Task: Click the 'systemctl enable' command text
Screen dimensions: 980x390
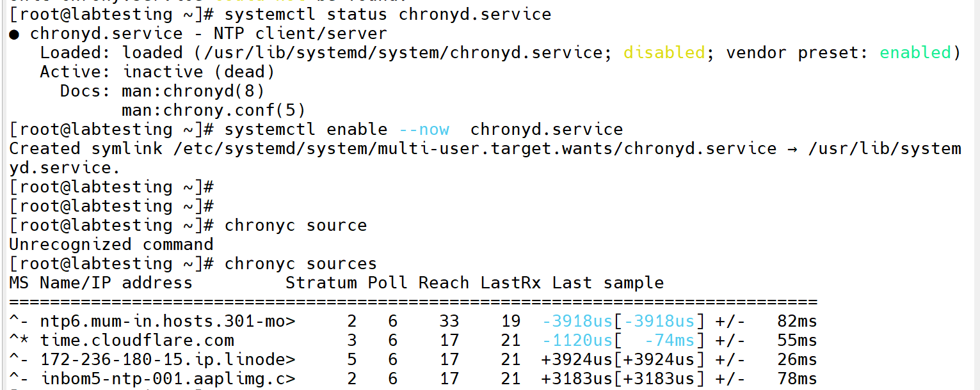Action: pos(307,129)
